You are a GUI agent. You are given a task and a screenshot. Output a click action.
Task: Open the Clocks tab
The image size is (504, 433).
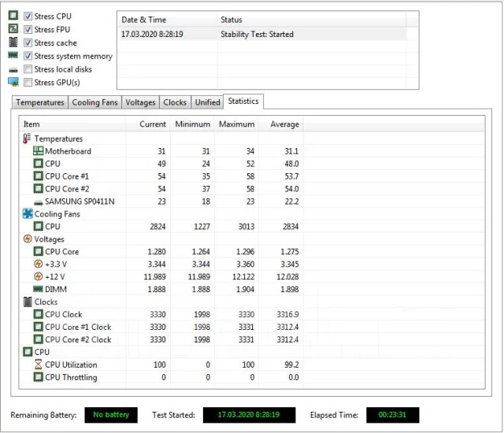[175, 102]
